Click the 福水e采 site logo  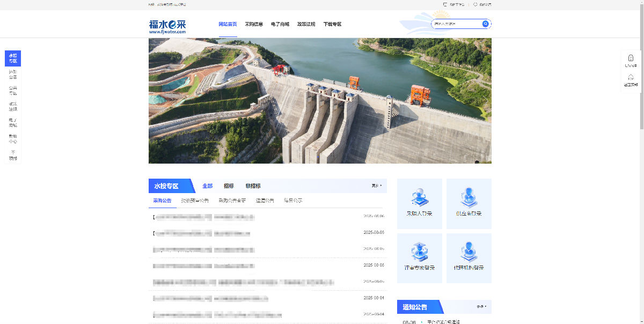(x=166, y=24)
